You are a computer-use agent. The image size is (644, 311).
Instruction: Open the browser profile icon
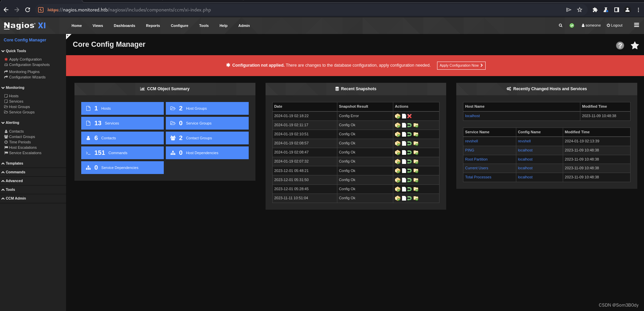(627, 10)
